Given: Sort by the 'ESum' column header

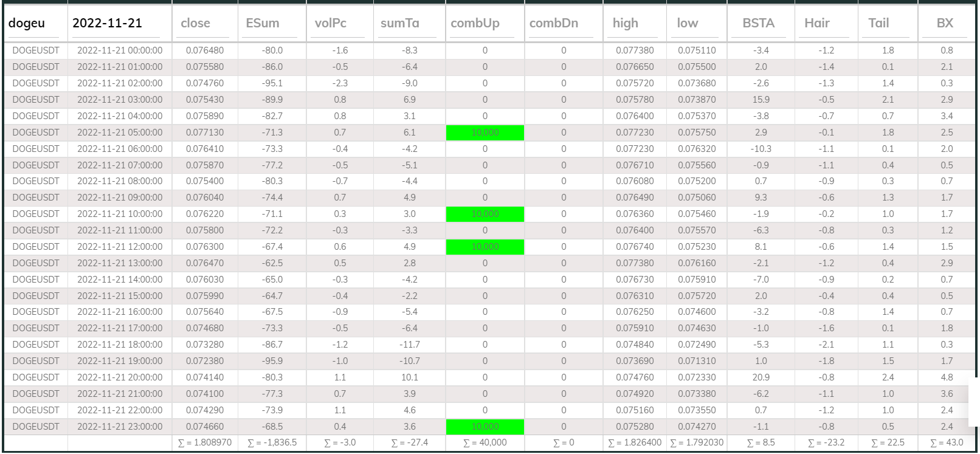Looking at the screenshot, I should (x=263, y=23).
